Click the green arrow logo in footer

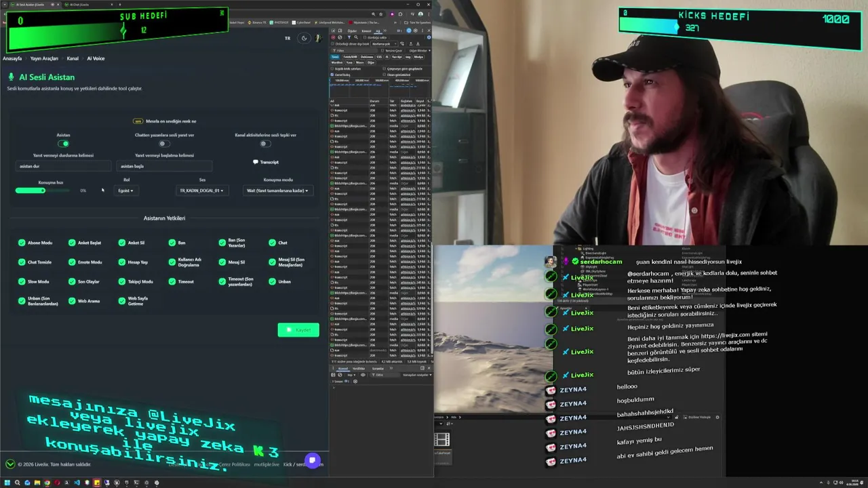[x=10, y=464]
